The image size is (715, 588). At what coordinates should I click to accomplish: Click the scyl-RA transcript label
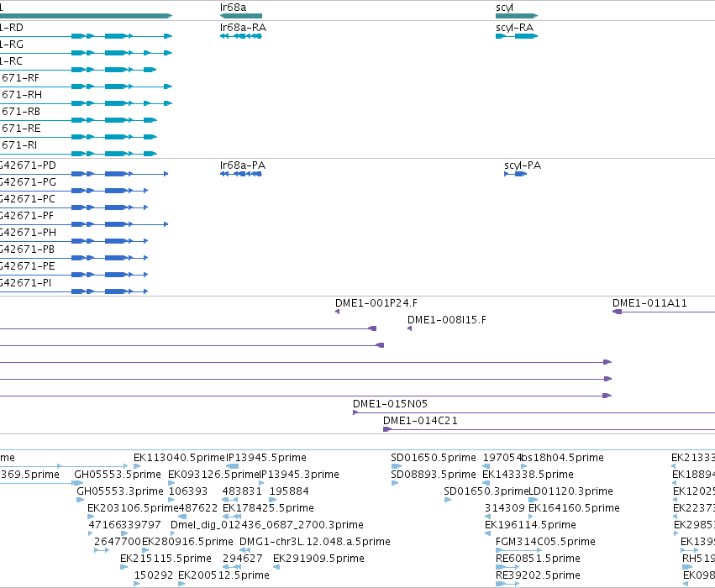[514, 28]
